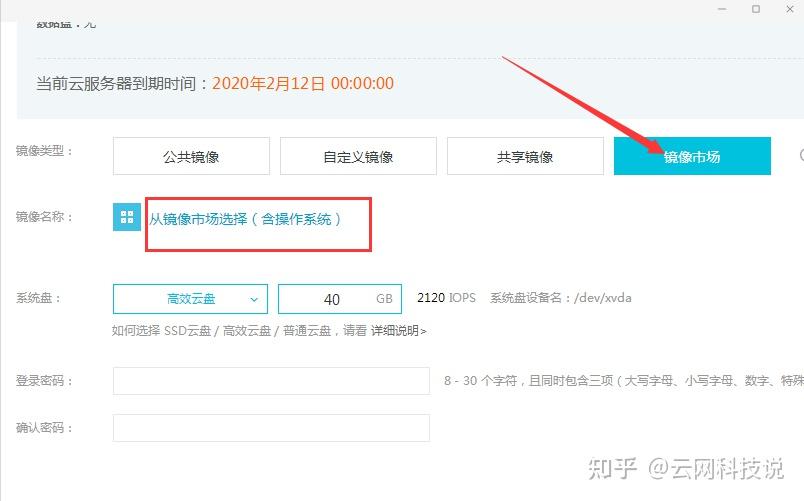This screenshot has height=501, width=804.
Task: Click the 系统盘设备名：/dev/xvda text
Action: (560, 298)
